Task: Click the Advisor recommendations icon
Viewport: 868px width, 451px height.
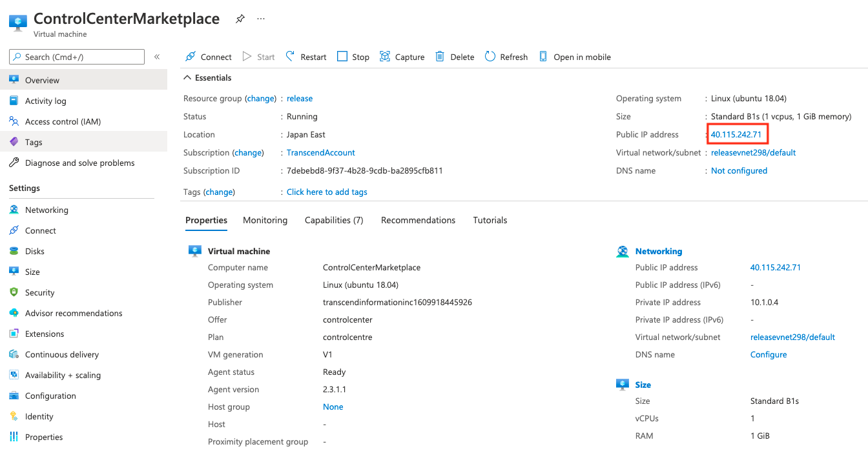Action: tap(14, 313)
